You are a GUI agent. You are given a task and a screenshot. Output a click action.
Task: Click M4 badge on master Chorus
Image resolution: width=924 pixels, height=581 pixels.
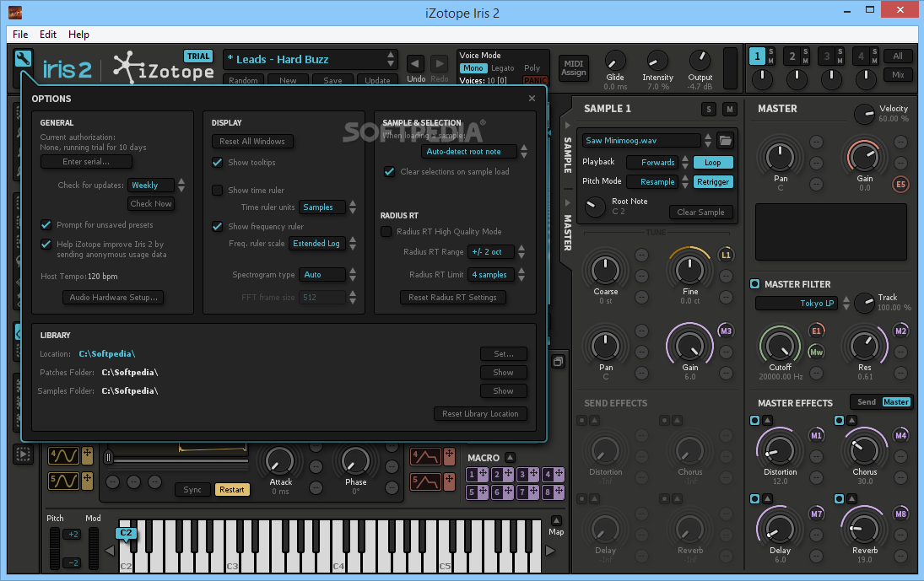click(x=900, y=436)
